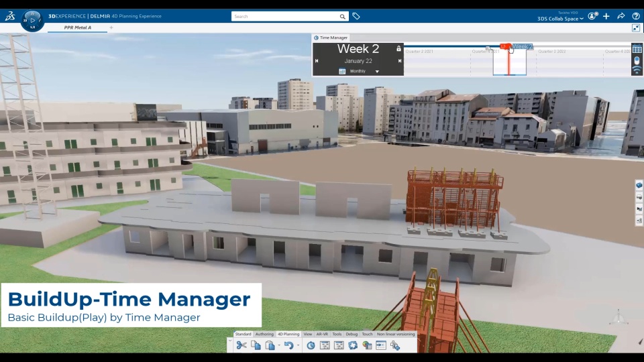Viewport: 644px width, 362px height.
Task: Open the 3DEXPERIENCE compass play button
Action: tap(32, 20)
